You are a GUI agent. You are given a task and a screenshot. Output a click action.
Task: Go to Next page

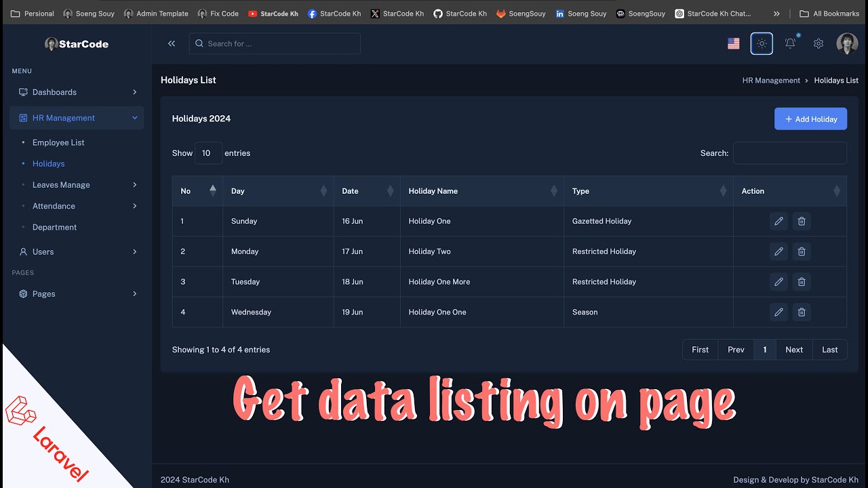(x=794, y=350)
